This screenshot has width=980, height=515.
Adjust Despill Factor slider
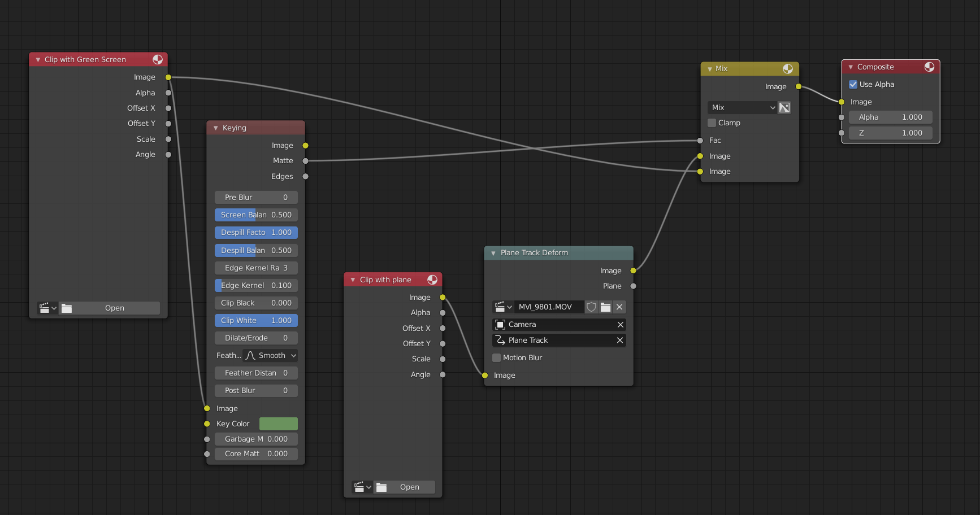256,233
